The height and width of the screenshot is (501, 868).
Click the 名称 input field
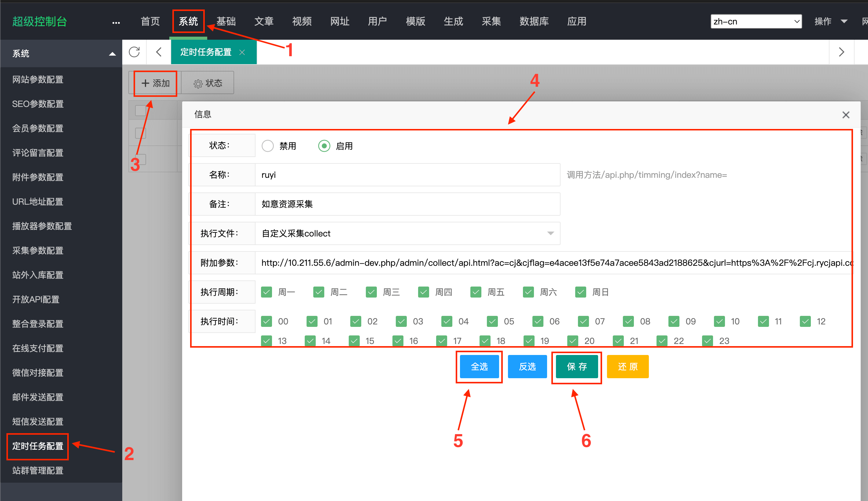point(407,175)
